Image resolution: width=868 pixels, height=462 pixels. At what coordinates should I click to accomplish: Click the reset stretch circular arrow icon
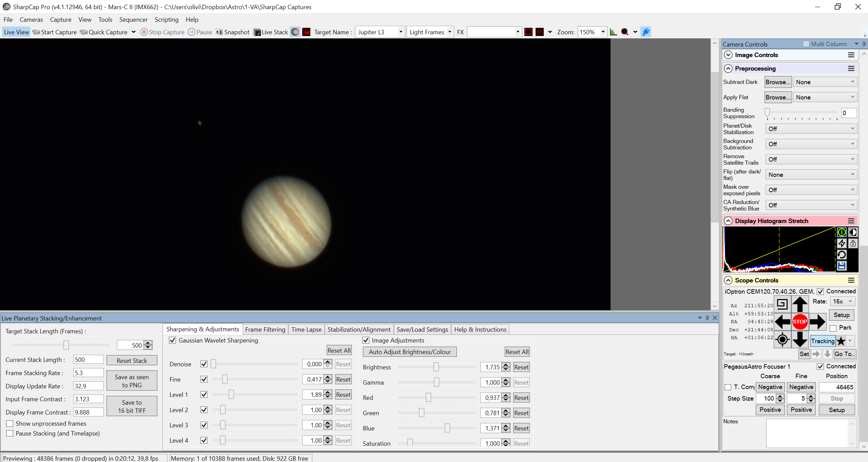pyautogui.click(x=842, y=255)
